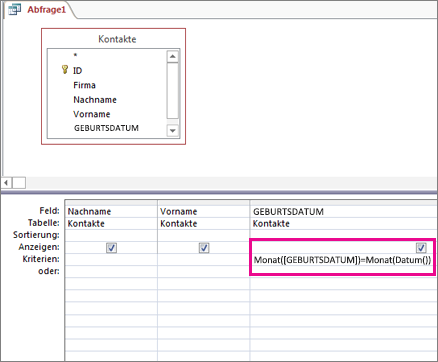
Task: Click the Feld row label
Action: [x=49, y=211]
